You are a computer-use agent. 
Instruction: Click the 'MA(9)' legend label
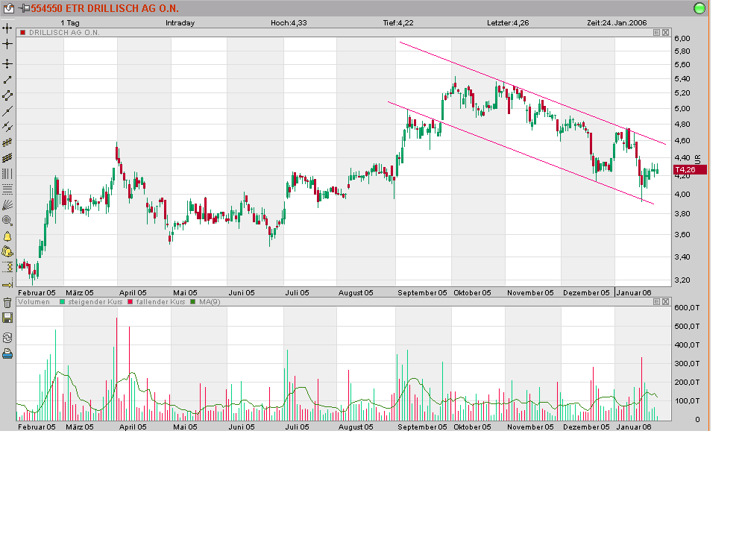tap(210, 302)
